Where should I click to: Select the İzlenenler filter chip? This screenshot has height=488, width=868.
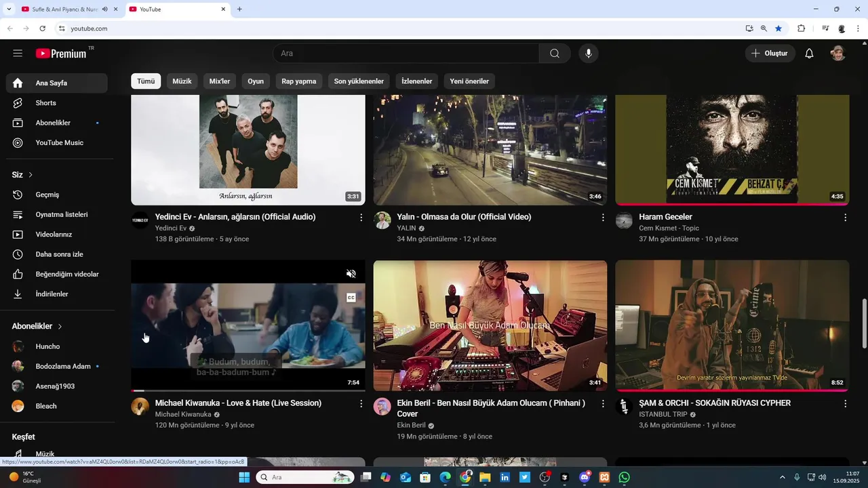(x=417, y=81)
